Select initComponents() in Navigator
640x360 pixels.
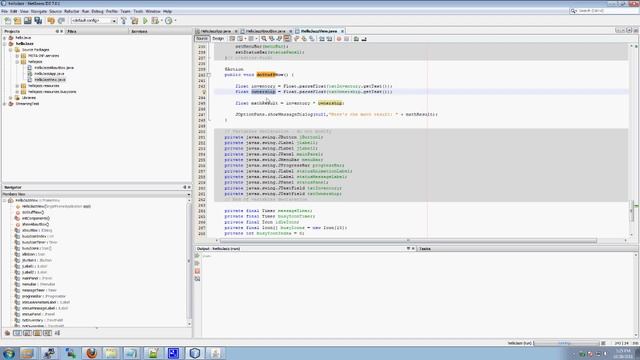(36, 218)
